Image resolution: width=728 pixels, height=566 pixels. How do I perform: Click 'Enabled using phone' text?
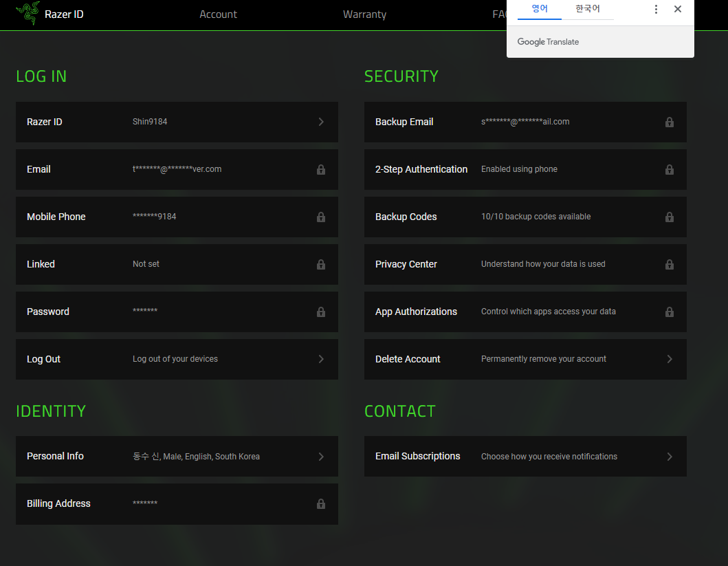[519, 169]
